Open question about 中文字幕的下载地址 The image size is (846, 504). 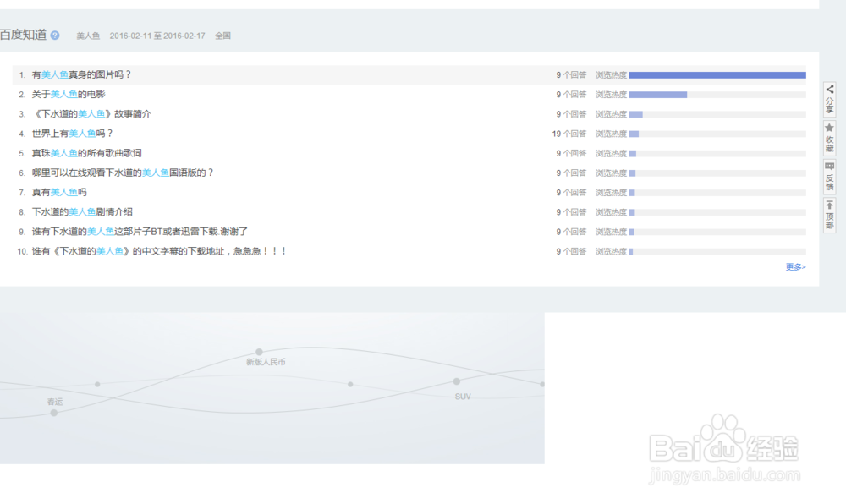point(159,251)
